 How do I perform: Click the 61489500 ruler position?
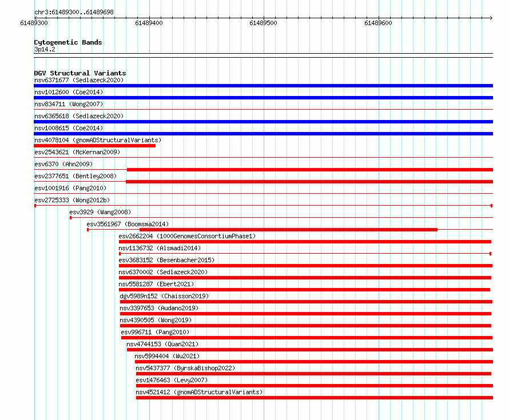pos(263,23)
